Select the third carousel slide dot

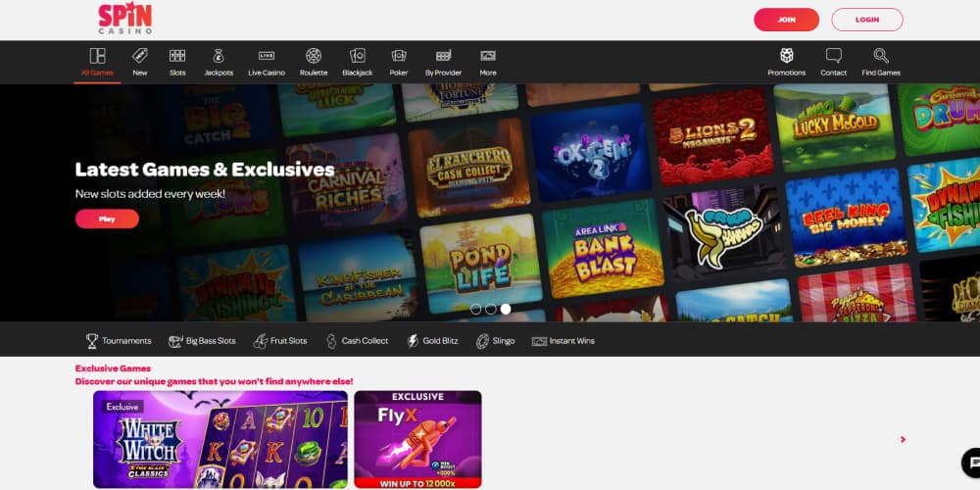point(506,309)
